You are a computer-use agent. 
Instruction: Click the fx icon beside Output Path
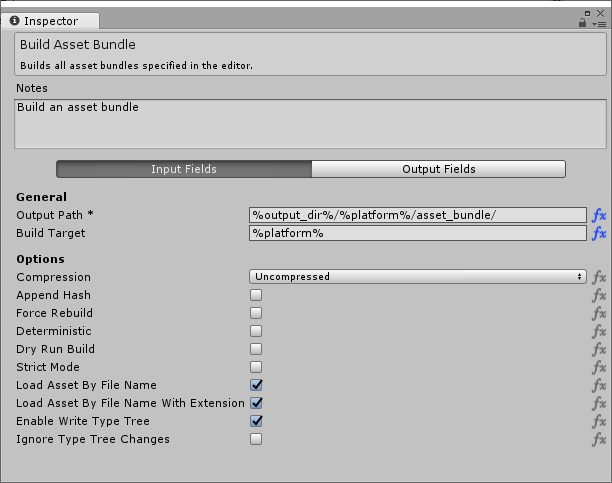[599, 215]
